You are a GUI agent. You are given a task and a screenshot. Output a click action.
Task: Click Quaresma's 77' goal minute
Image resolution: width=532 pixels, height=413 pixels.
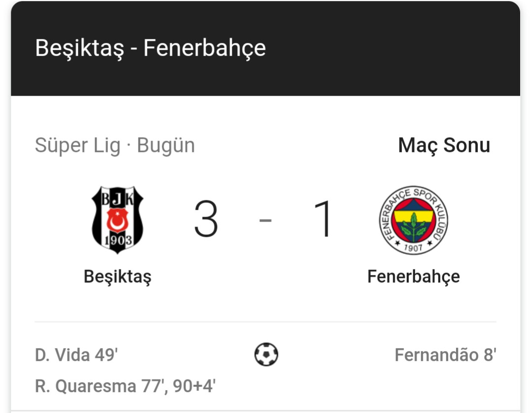coord(153,386)
